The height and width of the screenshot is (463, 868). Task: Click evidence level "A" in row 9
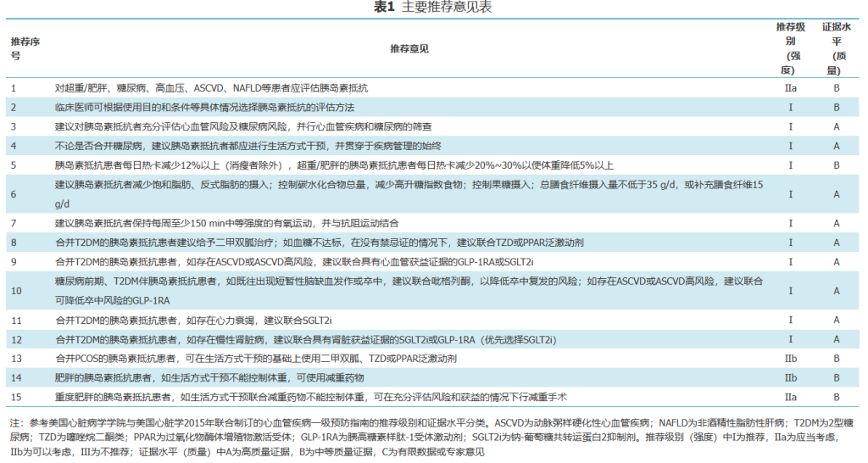tap(836, 262)
